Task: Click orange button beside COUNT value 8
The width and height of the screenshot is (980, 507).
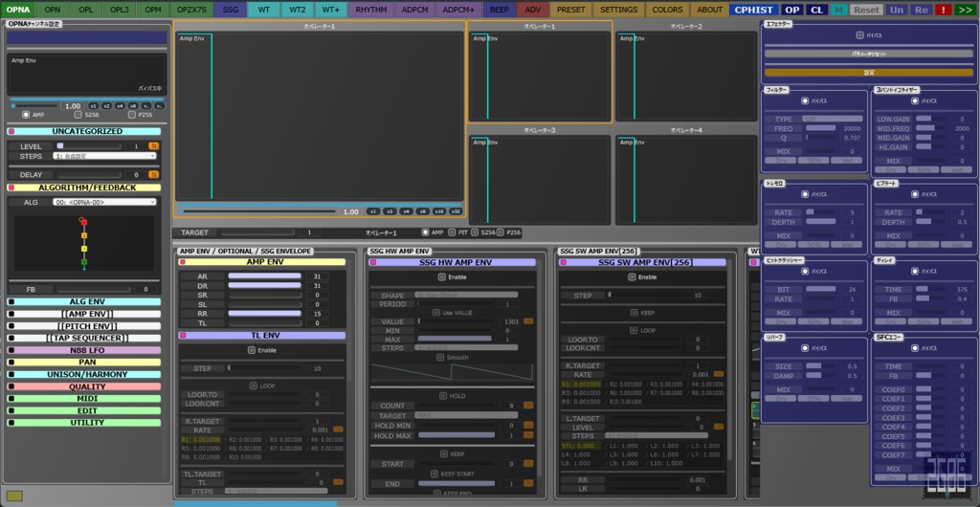Action: coord(528,406)
